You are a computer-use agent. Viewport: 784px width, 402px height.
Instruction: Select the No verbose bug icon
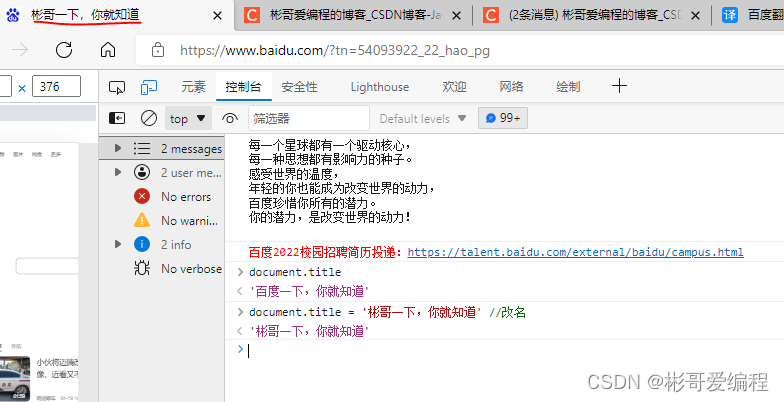(142, 268)
